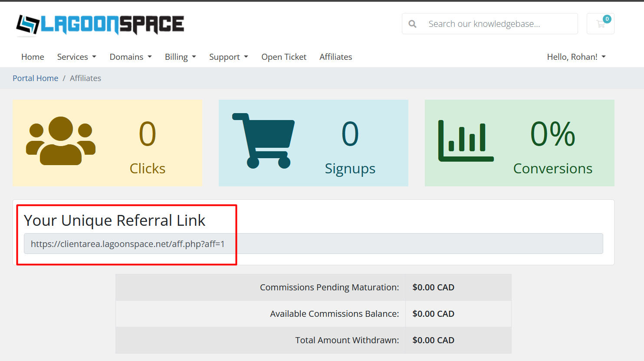Focus the knowledgebase search field
Viewport: 644px width, 361px height.
[x=499, y=24]
